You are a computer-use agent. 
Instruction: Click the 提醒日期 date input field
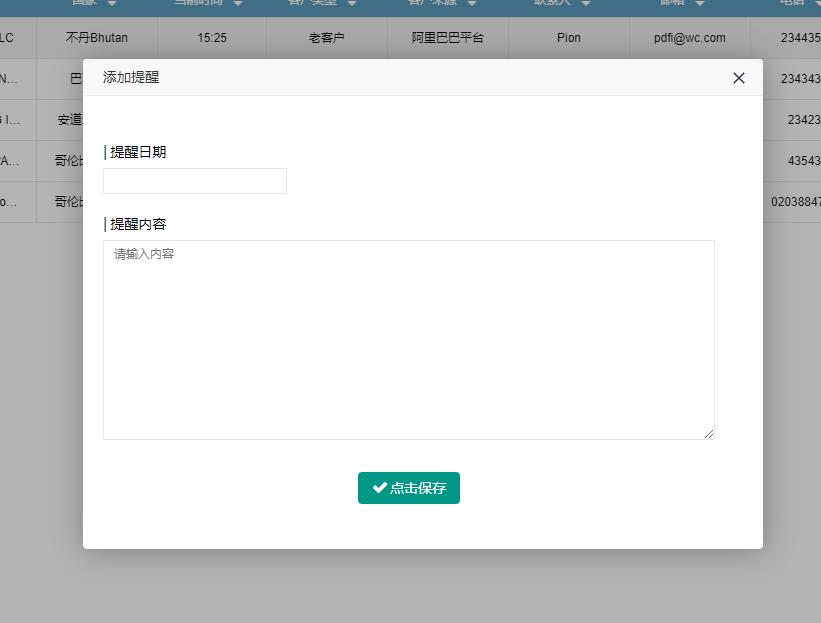click(194, 181)
